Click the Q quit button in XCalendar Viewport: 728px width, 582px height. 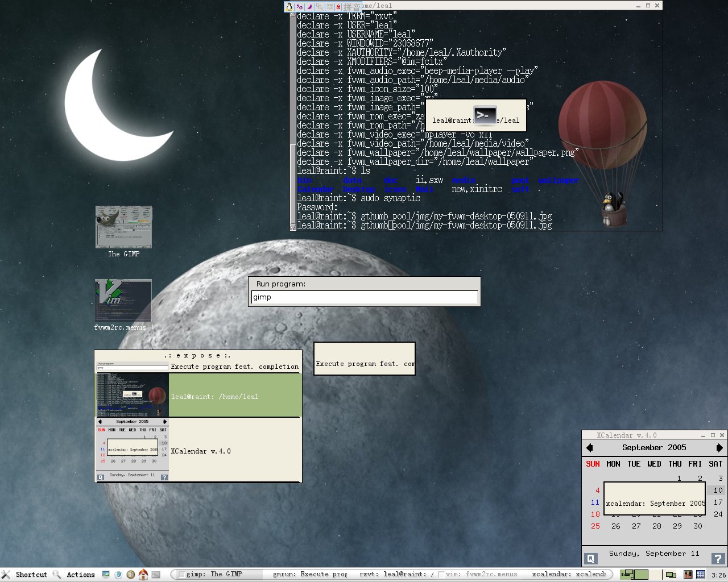591,559
